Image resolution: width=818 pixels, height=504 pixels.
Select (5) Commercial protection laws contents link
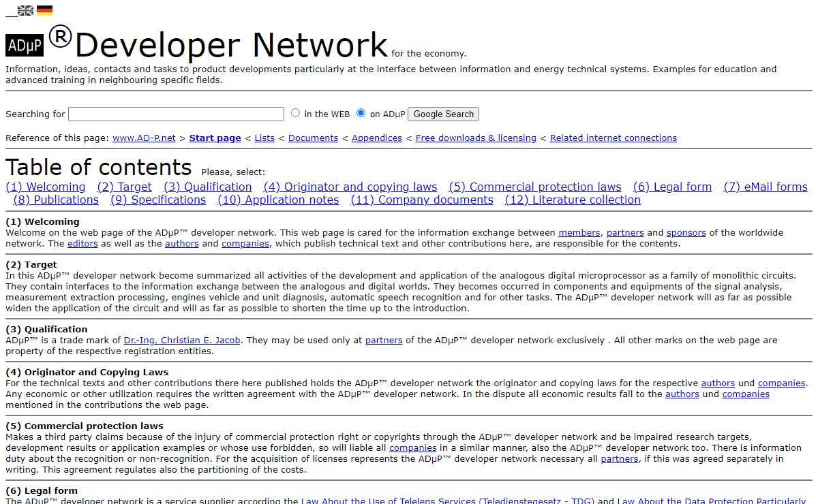coord(535,187)
